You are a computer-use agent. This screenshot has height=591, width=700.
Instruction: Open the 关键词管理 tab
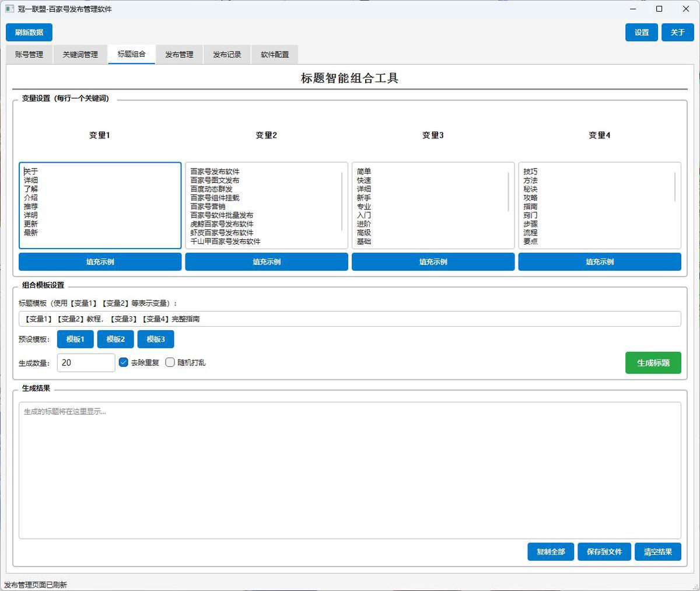click(80, 54)
